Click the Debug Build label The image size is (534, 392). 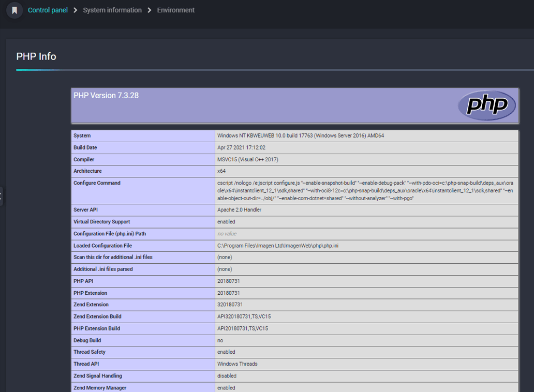pyautogui.click(x=87, y=341)
